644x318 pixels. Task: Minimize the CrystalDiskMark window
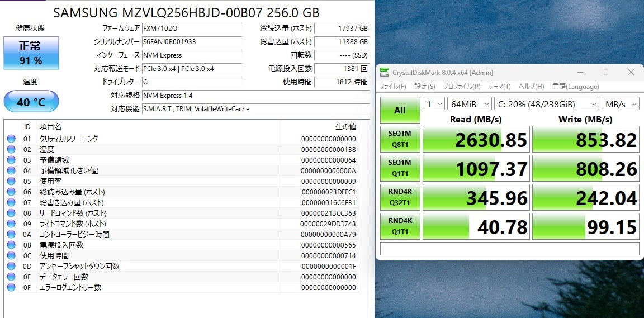[x=580, y=72]
